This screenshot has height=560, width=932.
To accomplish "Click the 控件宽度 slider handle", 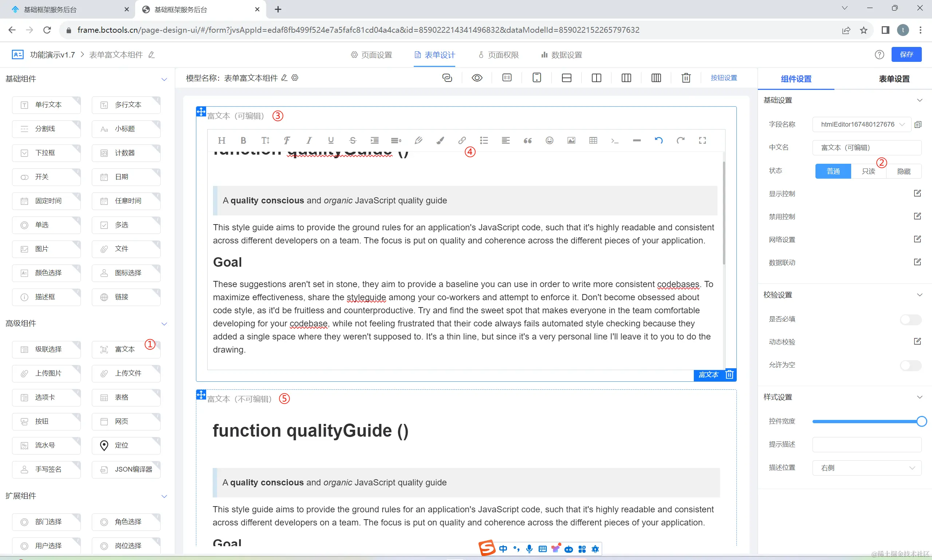I will [921, 421].
